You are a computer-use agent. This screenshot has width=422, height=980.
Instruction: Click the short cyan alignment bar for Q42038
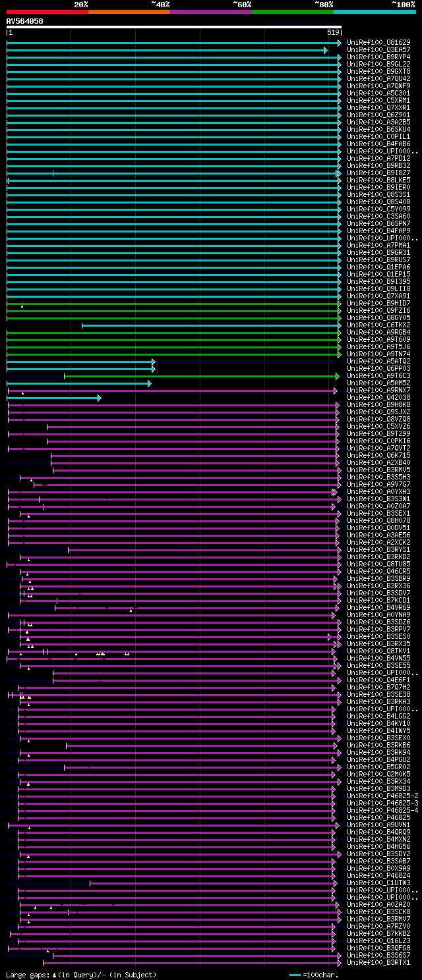(54, 398)
